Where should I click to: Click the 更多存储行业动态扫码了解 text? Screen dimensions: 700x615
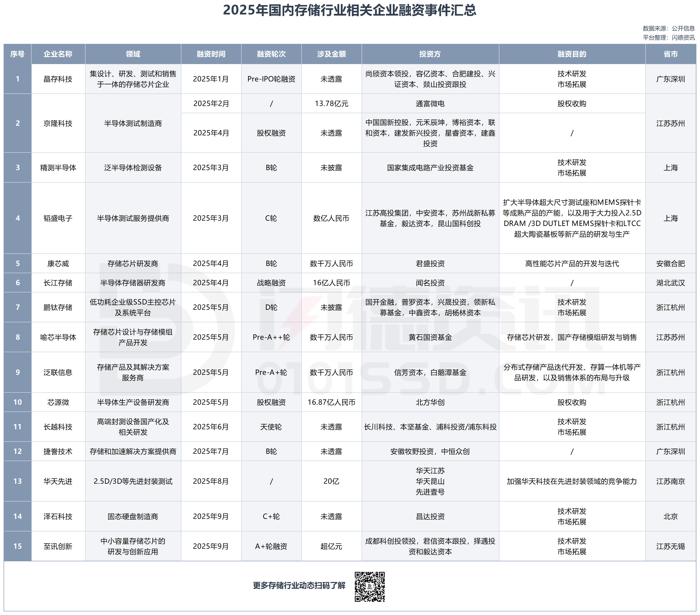click(299, 586)
